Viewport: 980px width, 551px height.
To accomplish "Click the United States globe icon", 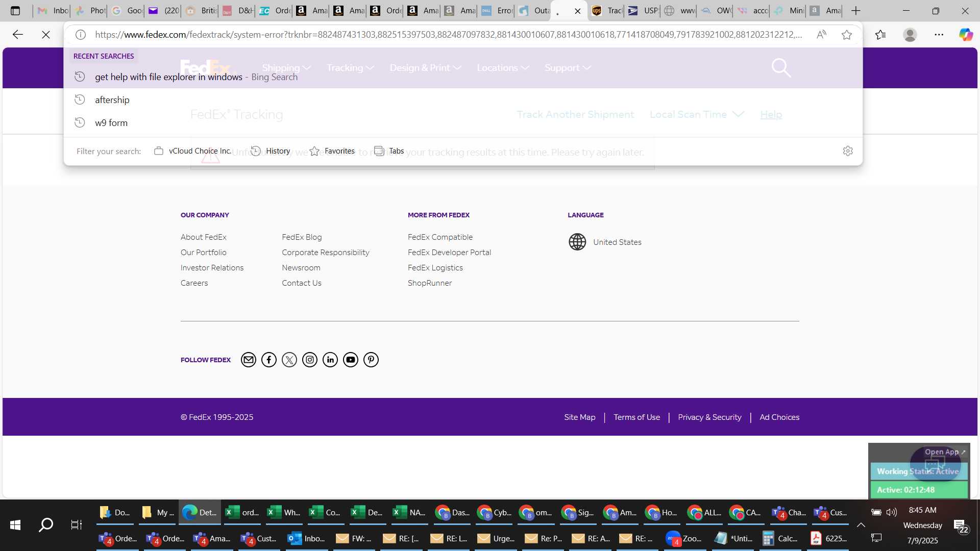I will pyautogui.click(x=577, y=242).
